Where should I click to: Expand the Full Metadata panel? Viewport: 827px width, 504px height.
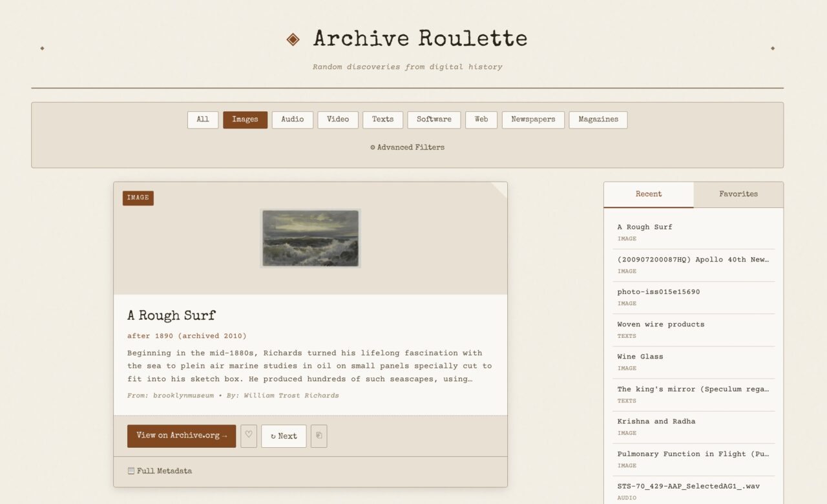pyautogui.click(x=159, y=471)
